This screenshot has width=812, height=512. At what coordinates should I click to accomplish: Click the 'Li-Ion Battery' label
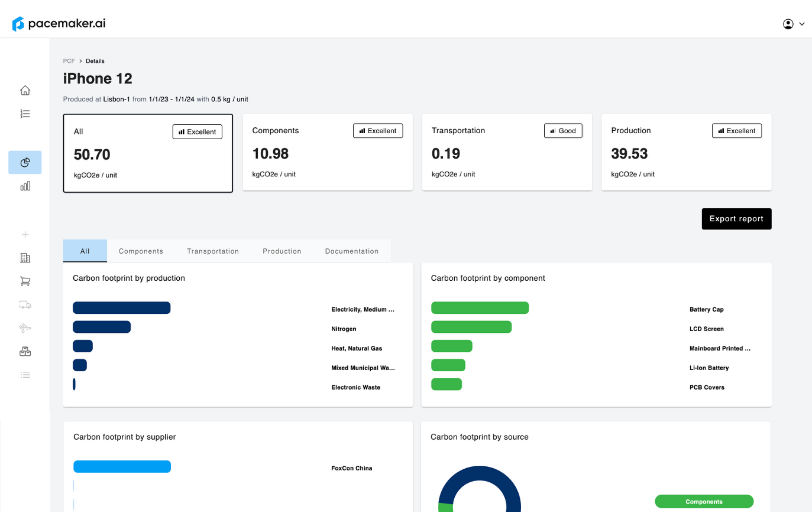[x=709, y=368]
